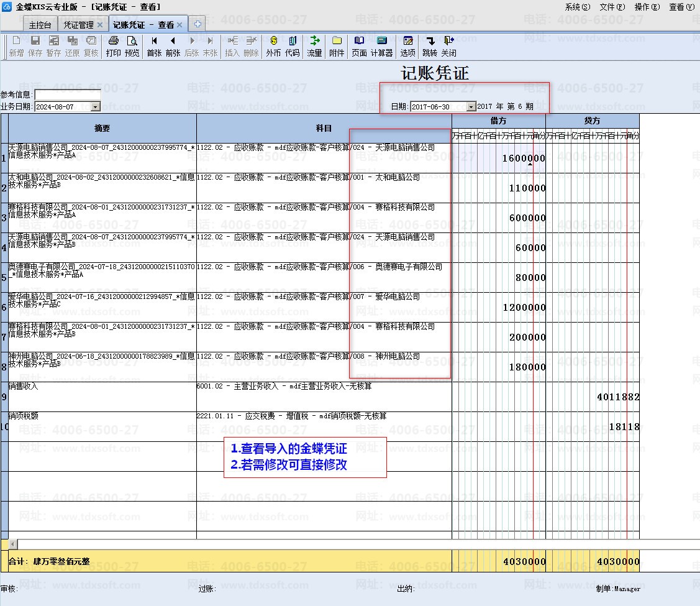Expand the 日期 voucher date dropdown
This screenshot has height=606, width=700.
(x=471, y=107)
